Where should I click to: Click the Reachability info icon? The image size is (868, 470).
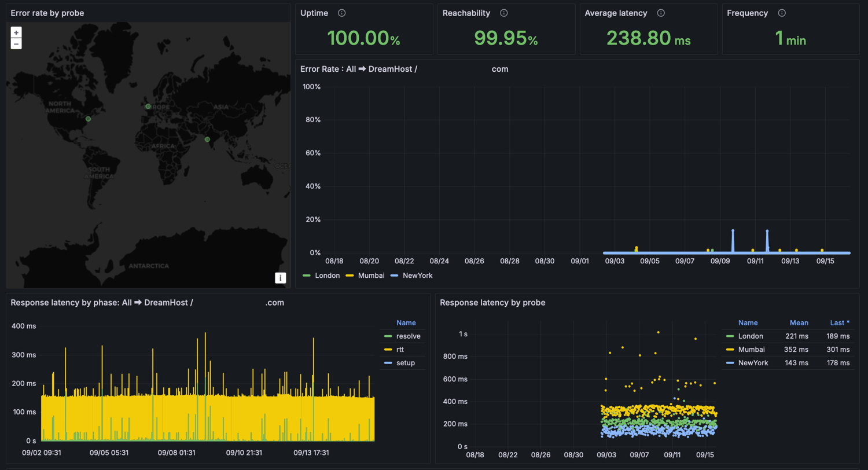[x=504, y=13]
